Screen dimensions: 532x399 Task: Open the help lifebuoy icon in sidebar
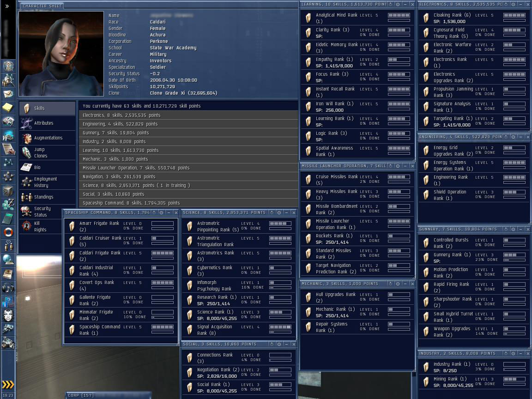point(8,232)
